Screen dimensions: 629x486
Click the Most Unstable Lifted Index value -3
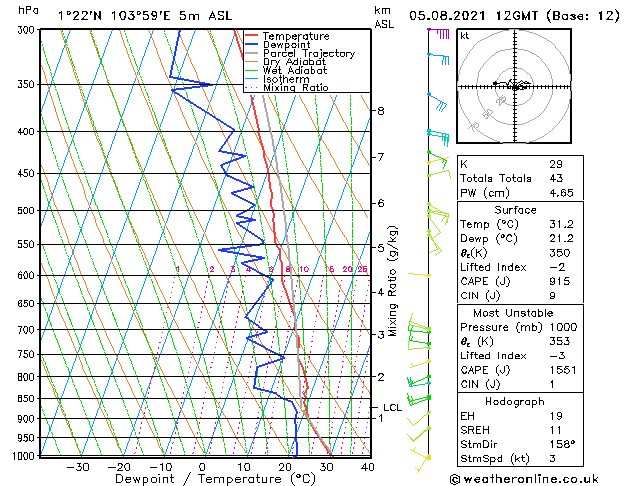coord(557,356)
